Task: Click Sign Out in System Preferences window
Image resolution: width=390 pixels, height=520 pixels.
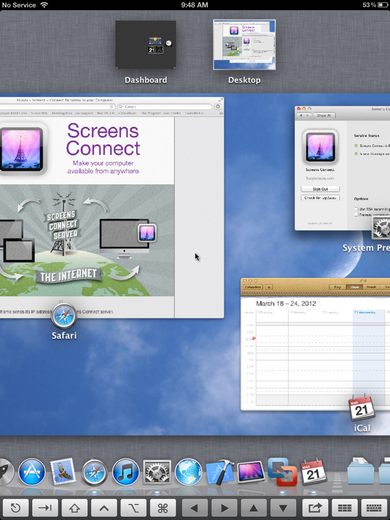Action: 320,189
